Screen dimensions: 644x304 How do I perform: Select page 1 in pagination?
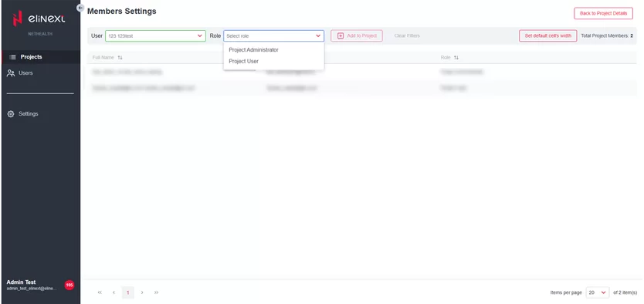coord(128,292)
